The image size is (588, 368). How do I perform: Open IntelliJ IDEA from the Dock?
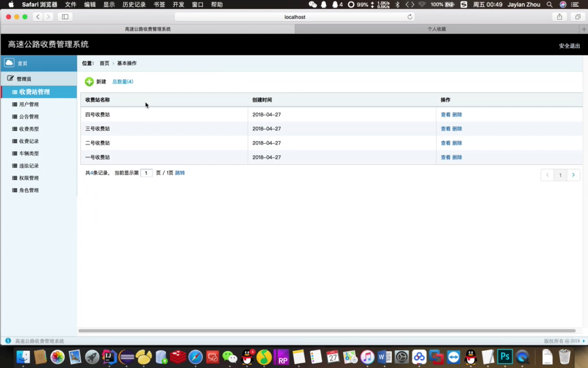point(109,356)
